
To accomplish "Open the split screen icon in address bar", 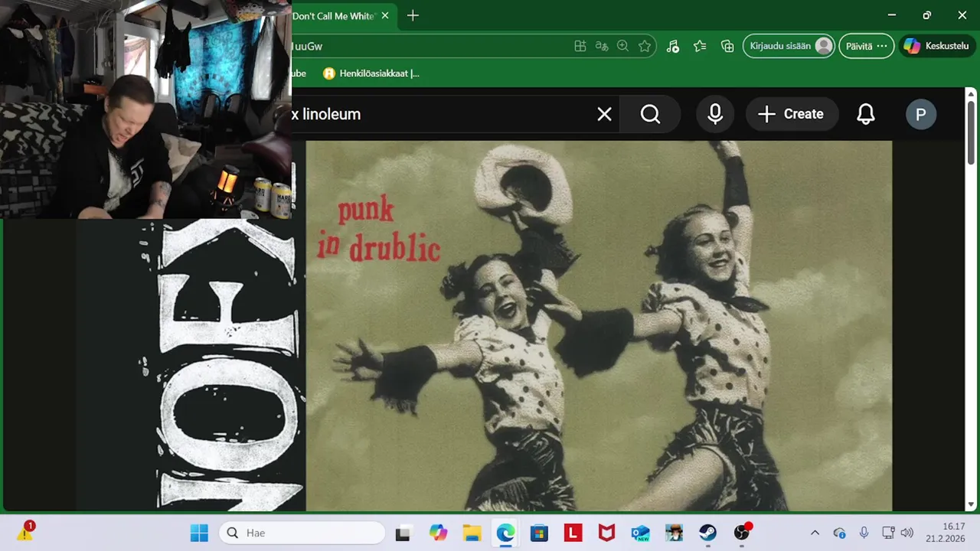I will pyautogui.click(x=580, y=46).
